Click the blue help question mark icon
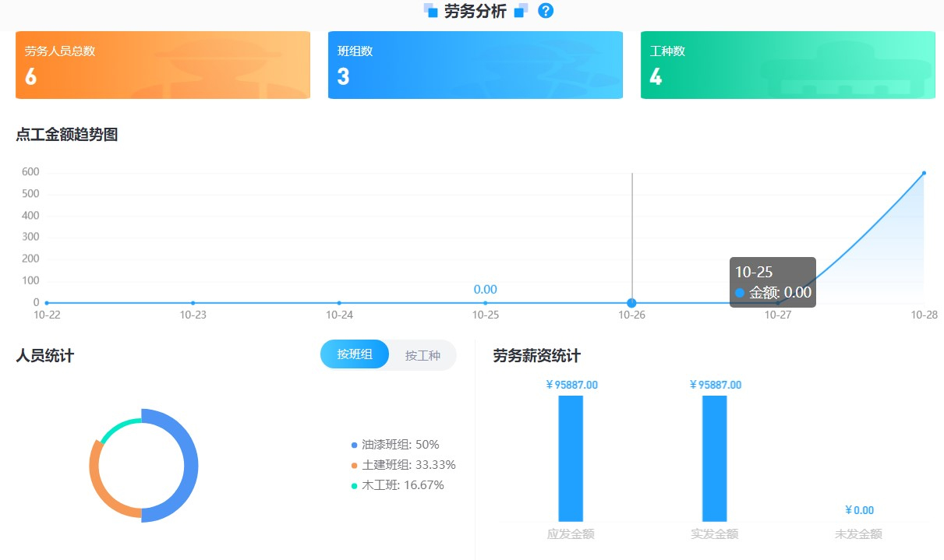Viewport: 944px width, 560px height. tap(546, 11)
